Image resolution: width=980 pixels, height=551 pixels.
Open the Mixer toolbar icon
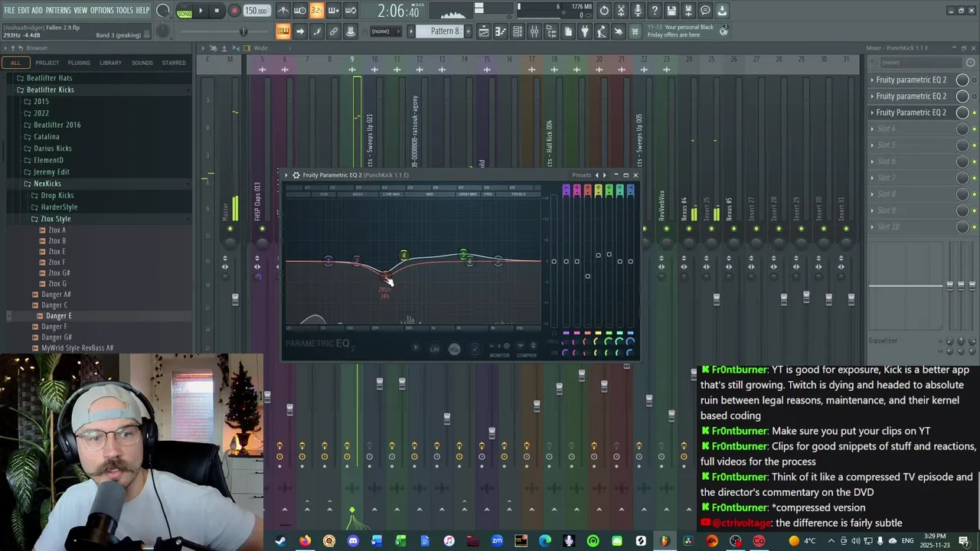534,31
